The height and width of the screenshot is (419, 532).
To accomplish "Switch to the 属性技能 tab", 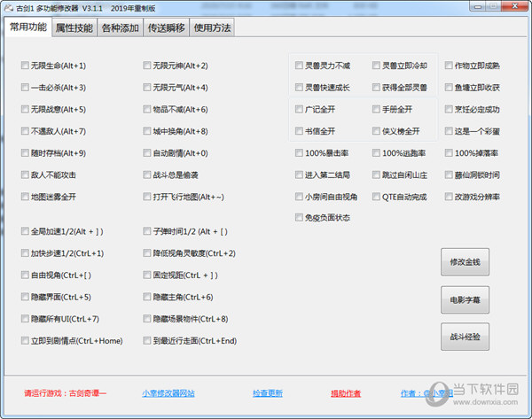I will pyautogui.click(x=74, y=27).
